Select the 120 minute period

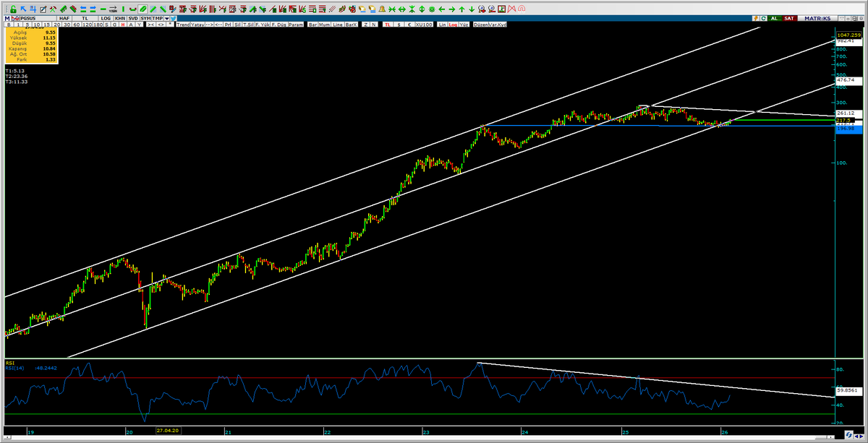tap(88, 25)
